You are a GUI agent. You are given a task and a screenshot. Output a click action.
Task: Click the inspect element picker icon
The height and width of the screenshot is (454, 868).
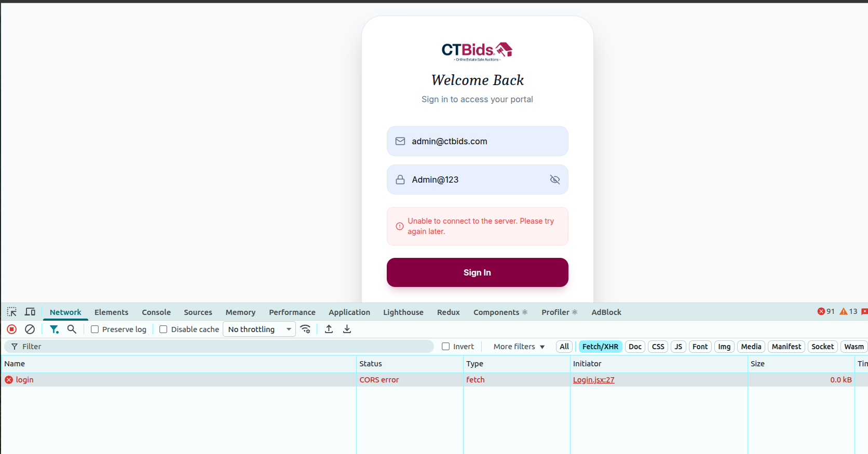pos(12,312)
